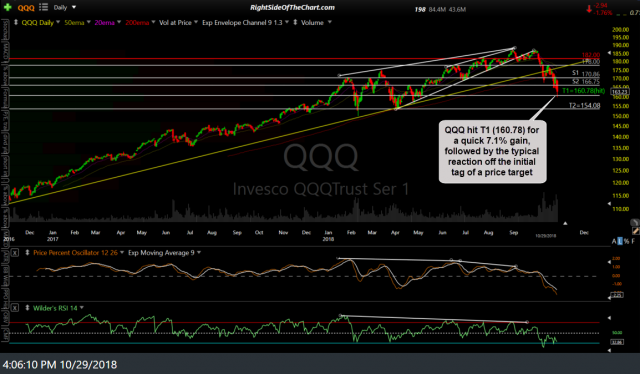640x374 pixels.
Task: Click the green plus add-chart icon
Action: pos(7,7)
